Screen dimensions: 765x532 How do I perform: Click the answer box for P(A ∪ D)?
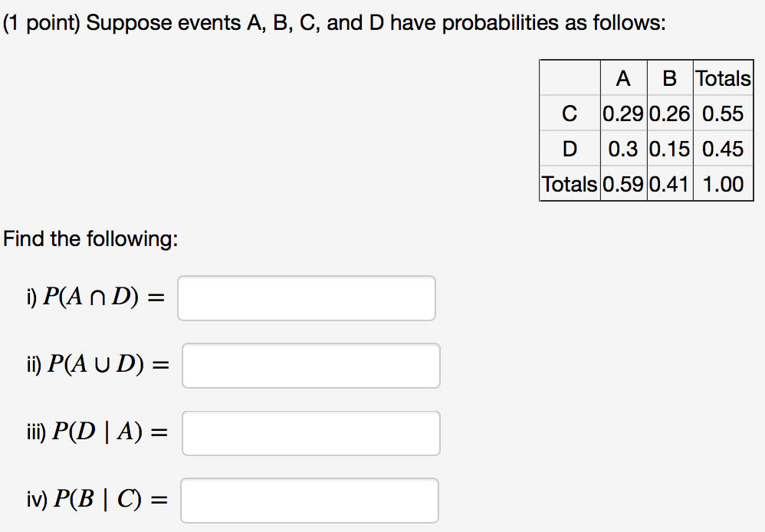point(310,366)
